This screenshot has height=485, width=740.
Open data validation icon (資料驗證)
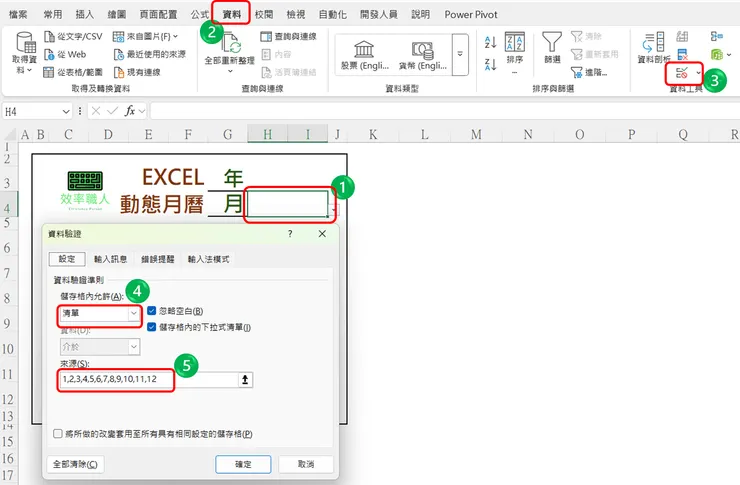[x=681, y=73]
